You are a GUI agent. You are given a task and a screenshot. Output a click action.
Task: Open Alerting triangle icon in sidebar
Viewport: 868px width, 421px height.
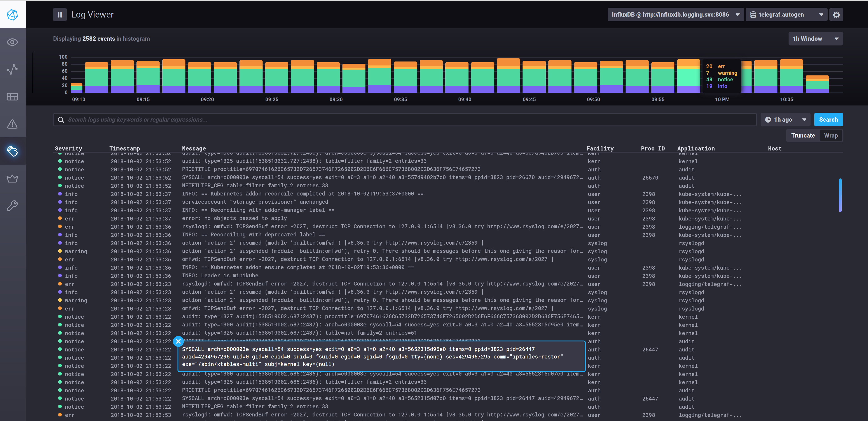pos(12,124)
